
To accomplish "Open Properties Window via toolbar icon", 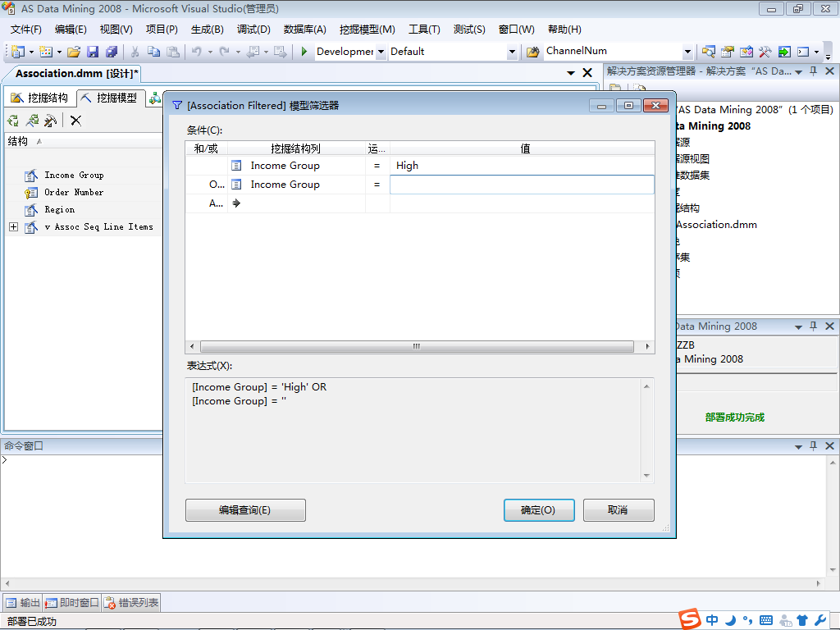I will 728,52.
